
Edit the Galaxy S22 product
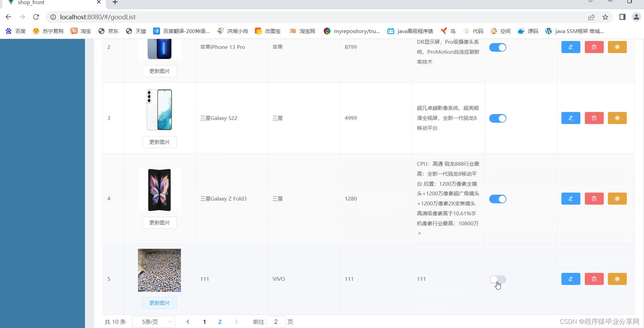pyautogui.click(x=571, y=118)
